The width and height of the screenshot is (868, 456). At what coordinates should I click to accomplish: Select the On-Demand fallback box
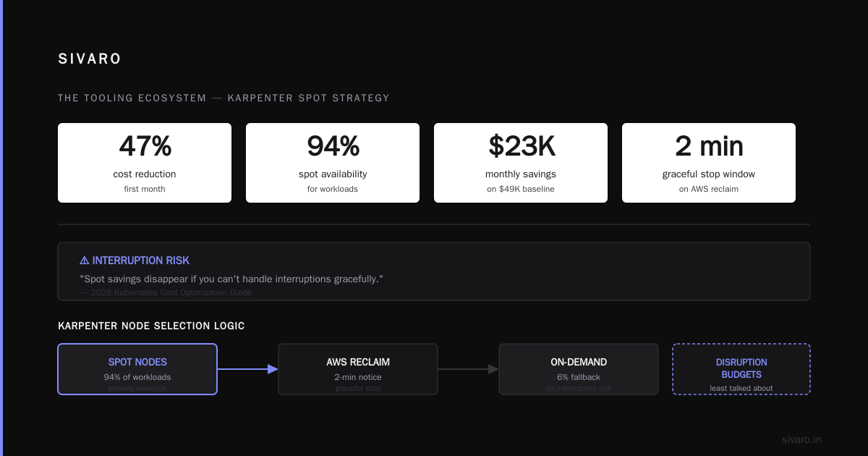(x=579, y=369)
